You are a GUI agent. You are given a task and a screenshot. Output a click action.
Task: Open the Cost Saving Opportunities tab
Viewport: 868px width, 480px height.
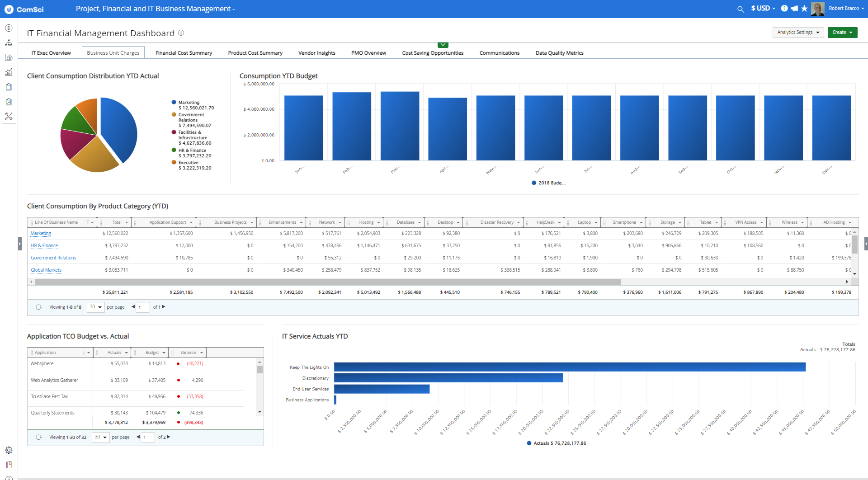(432, 52)
